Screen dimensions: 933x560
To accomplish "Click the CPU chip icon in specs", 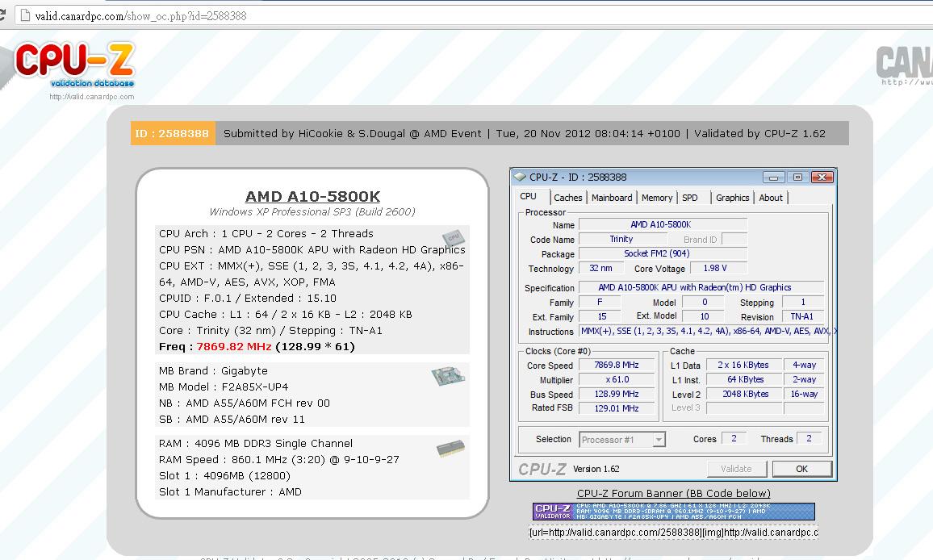I will [x=453, y=237].
